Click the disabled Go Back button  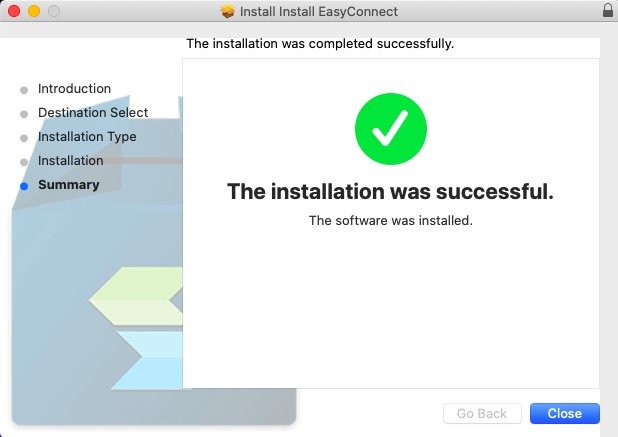pos(482,413)
